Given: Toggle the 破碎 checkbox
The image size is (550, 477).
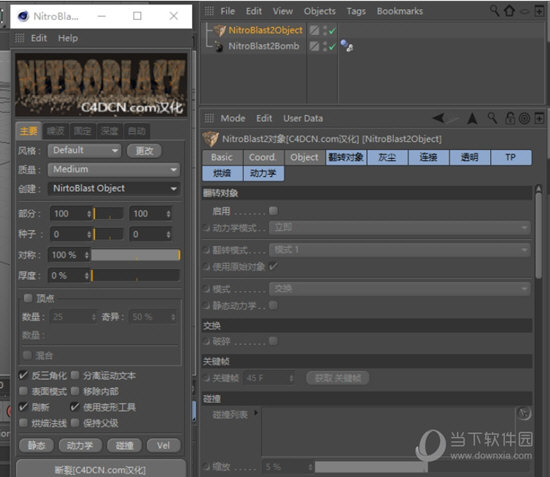Looking at the screenshot, I should [273, 341].
